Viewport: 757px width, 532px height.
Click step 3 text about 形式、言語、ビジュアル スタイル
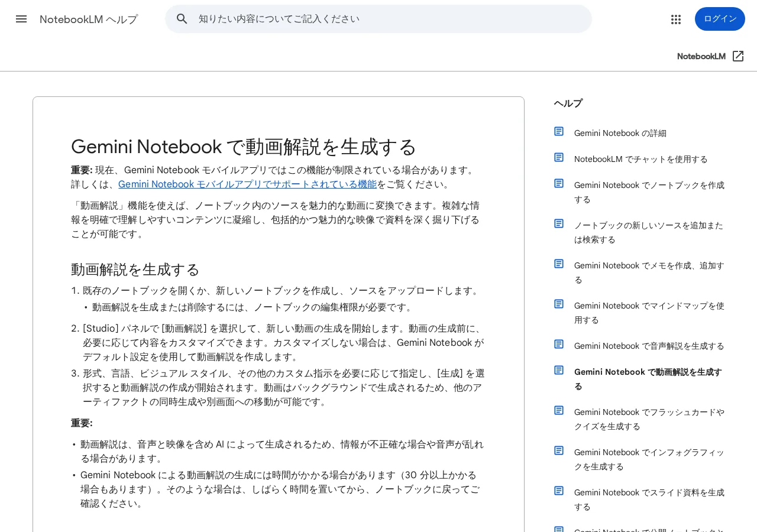(x=284, y=388)
